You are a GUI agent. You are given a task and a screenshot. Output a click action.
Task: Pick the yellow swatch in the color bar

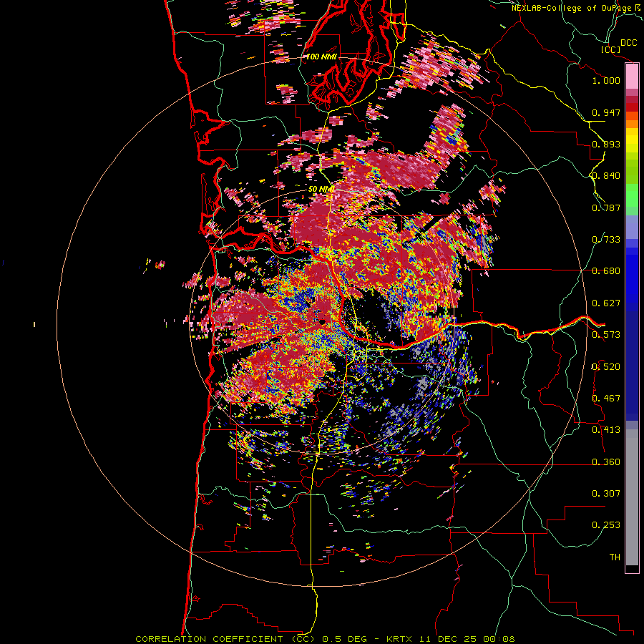point(632,140)
